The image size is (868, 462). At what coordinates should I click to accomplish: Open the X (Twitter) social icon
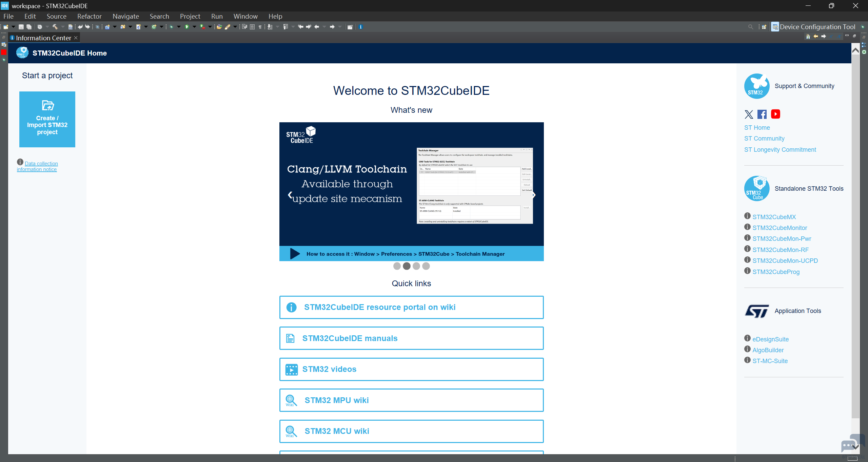pos(749,114)
